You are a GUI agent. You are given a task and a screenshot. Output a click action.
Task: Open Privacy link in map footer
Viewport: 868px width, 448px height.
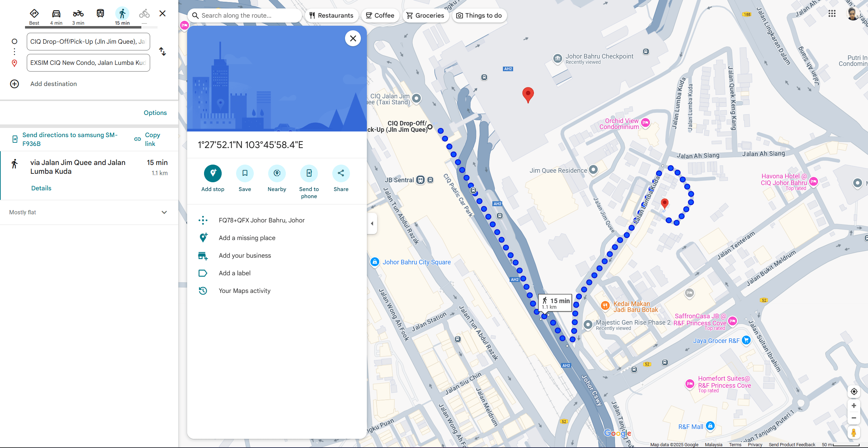pyautogui.click(x=755, y=444)
